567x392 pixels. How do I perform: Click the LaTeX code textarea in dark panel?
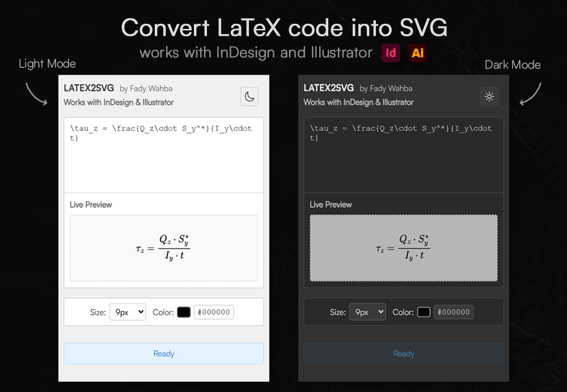[x=404, y=155]
